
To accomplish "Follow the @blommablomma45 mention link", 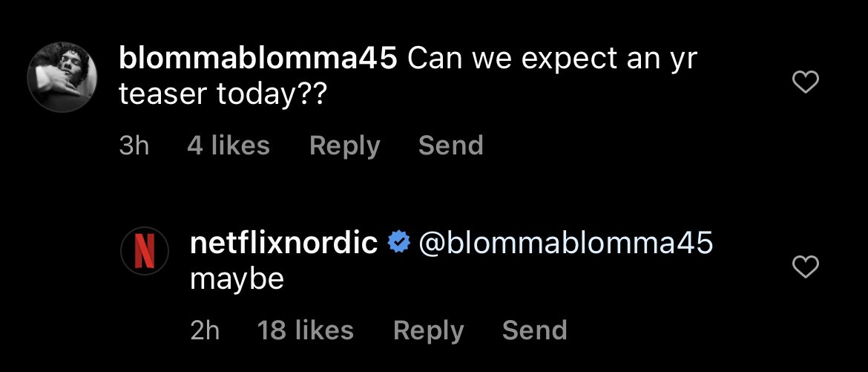I will click(x=566, y=244).
